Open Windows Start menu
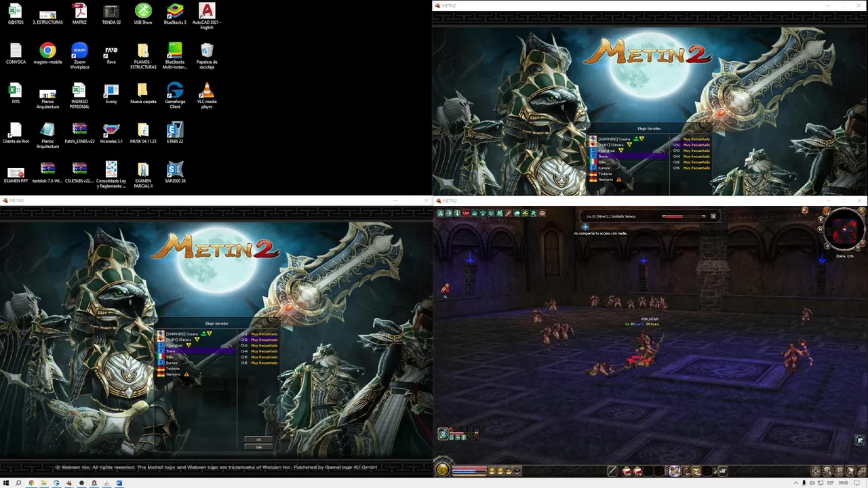Image resolution: width=868 pixels, height=488 pixels. tap(5, 483)
